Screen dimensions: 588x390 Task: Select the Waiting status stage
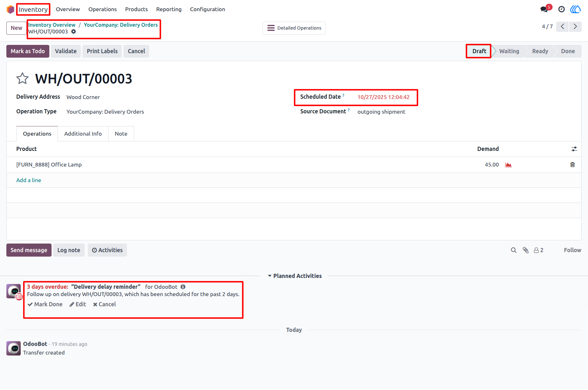[x=509, y=51]
